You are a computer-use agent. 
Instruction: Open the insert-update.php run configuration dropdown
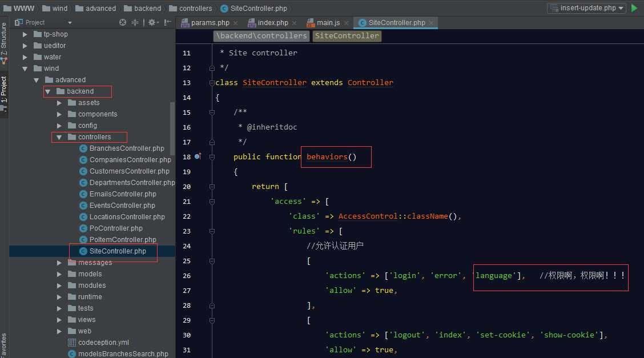tap(586, 8)
